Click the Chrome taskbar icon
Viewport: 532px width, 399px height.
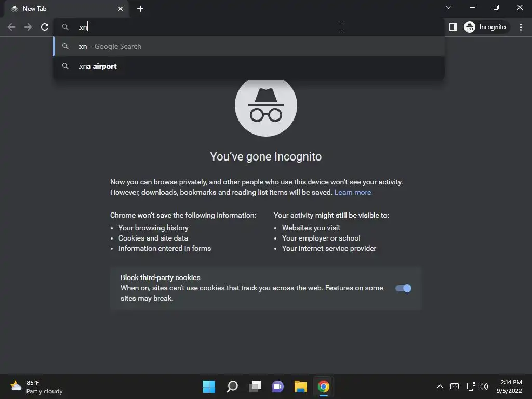tap(323, 387)
